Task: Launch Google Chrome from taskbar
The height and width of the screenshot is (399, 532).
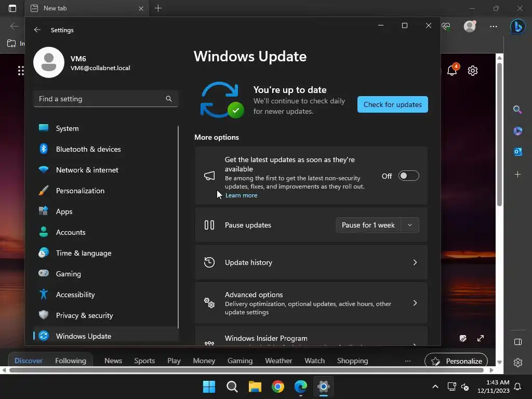Action: tap(278, 387)
